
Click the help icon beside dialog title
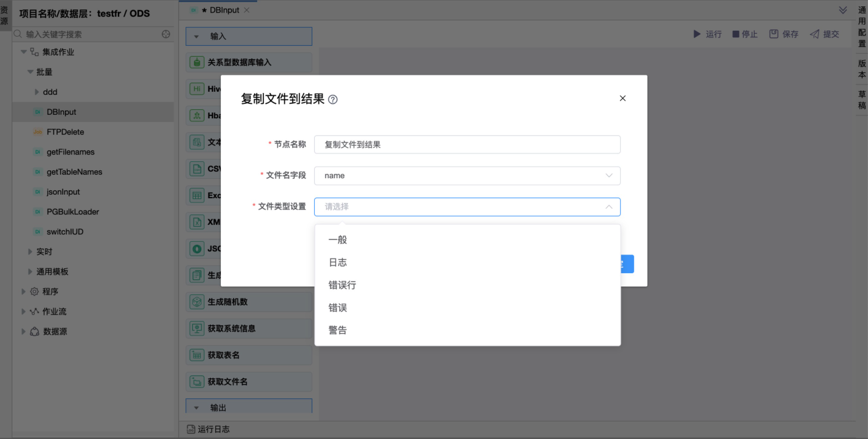(x=333, y=99)
